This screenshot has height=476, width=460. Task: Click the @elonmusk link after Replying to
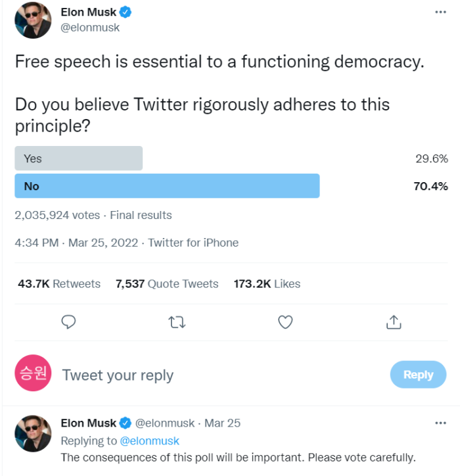150,440
